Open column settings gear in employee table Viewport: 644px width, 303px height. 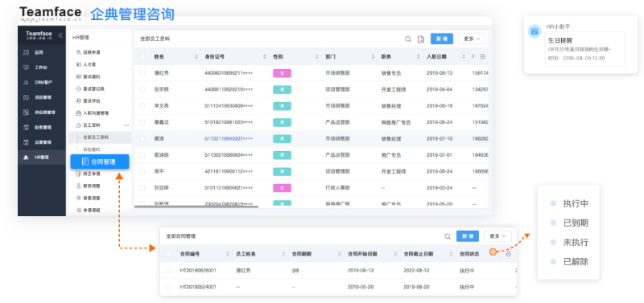[482, 56]
